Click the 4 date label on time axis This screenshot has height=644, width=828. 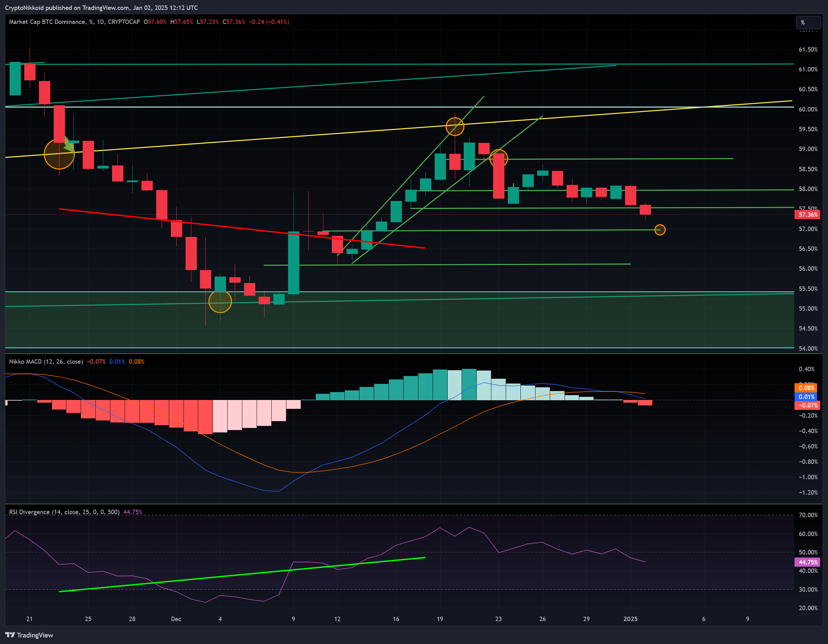tap(220, 619)
